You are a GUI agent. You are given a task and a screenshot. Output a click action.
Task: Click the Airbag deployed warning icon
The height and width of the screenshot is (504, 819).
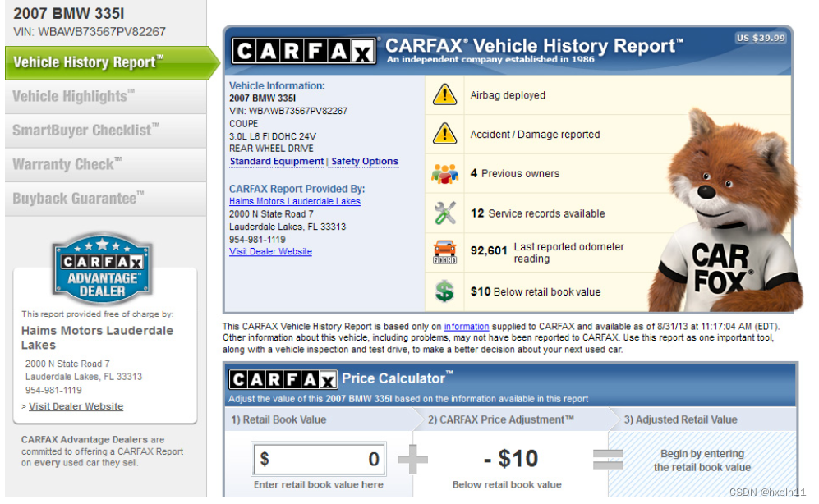tap(444, 95)
